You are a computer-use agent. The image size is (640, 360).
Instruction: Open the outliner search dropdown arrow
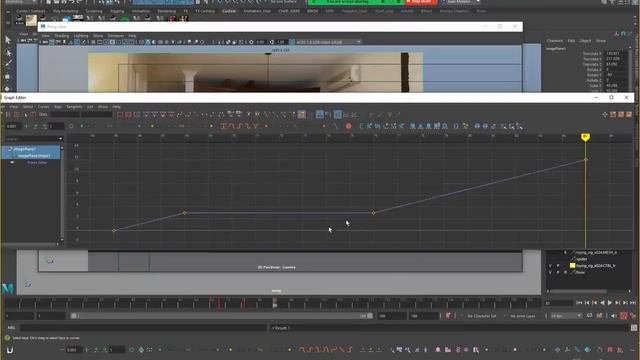(61, 139)
